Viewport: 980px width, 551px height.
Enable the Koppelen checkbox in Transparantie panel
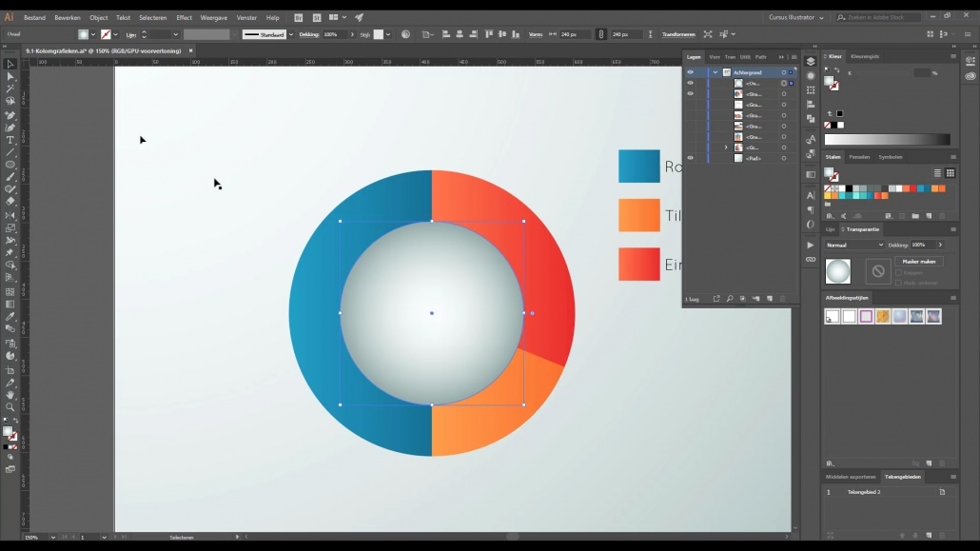pos(898,273)
